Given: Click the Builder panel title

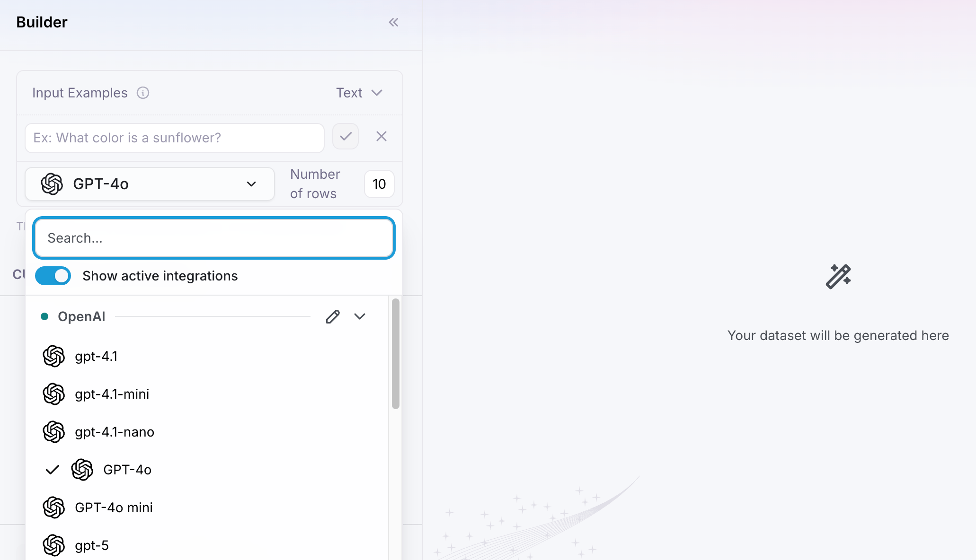Looking at the screenshot, I should click(42, 22).
